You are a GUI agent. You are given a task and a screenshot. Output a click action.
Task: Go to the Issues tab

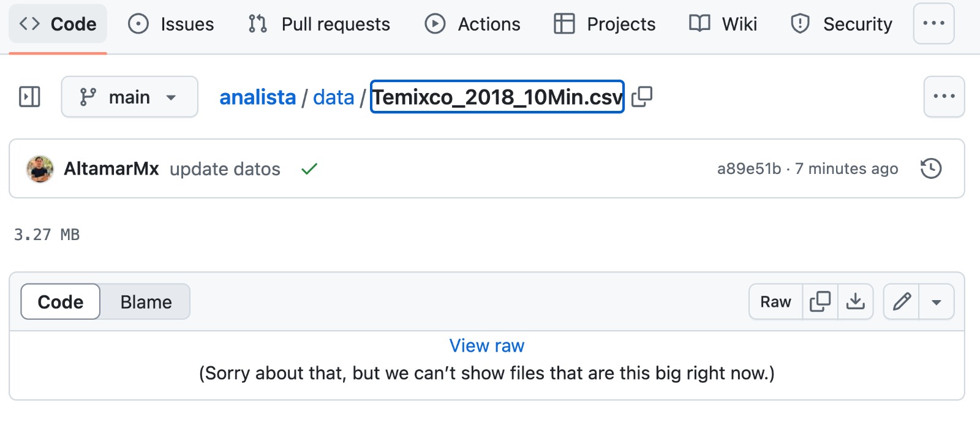tap(171, 24)
